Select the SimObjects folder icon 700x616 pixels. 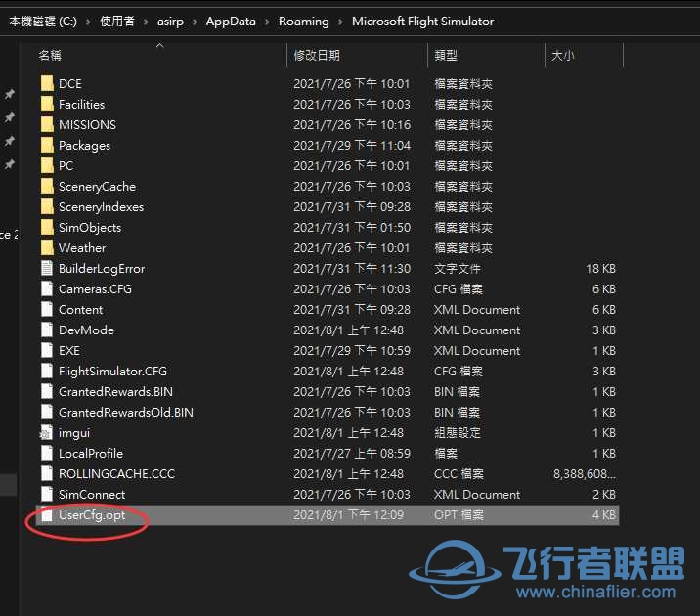(47, 227)
